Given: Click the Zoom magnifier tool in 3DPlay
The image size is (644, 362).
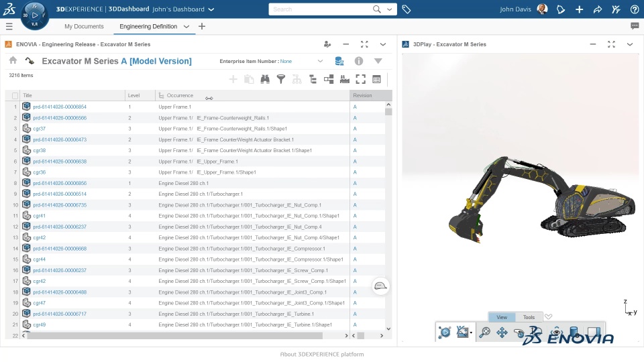Looking at the screenshot, I should tap(484, 332).
